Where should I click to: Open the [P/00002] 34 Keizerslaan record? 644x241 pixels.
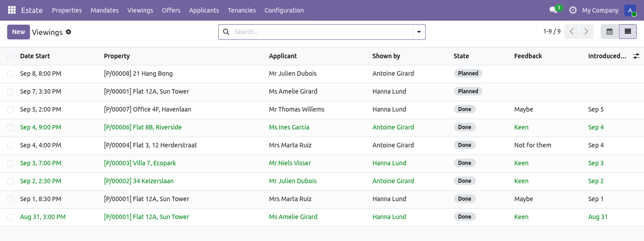click(139, 181)
